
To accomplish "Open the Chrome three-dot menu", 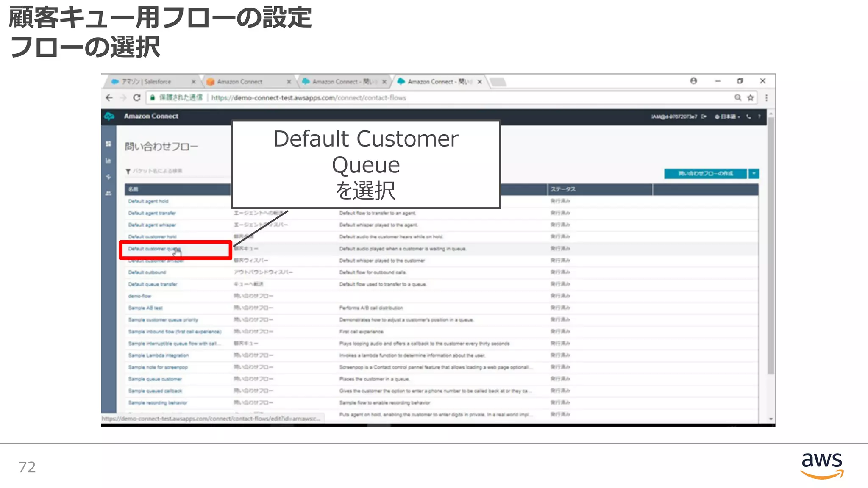I will point(766,98).
